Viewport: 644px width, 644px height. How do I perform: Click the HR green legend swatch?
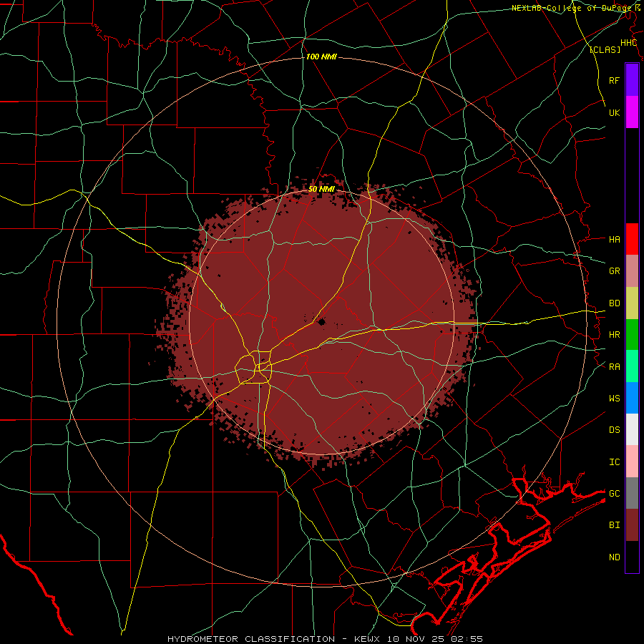[632, 334]
